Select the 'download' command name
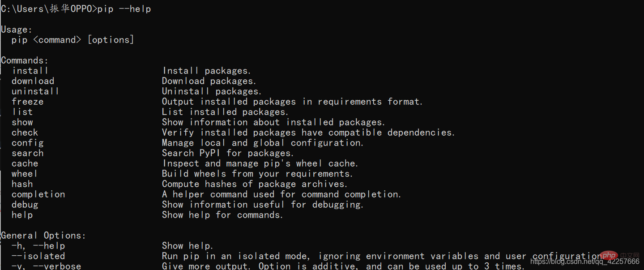644x270 pixels. click(33, 81)
